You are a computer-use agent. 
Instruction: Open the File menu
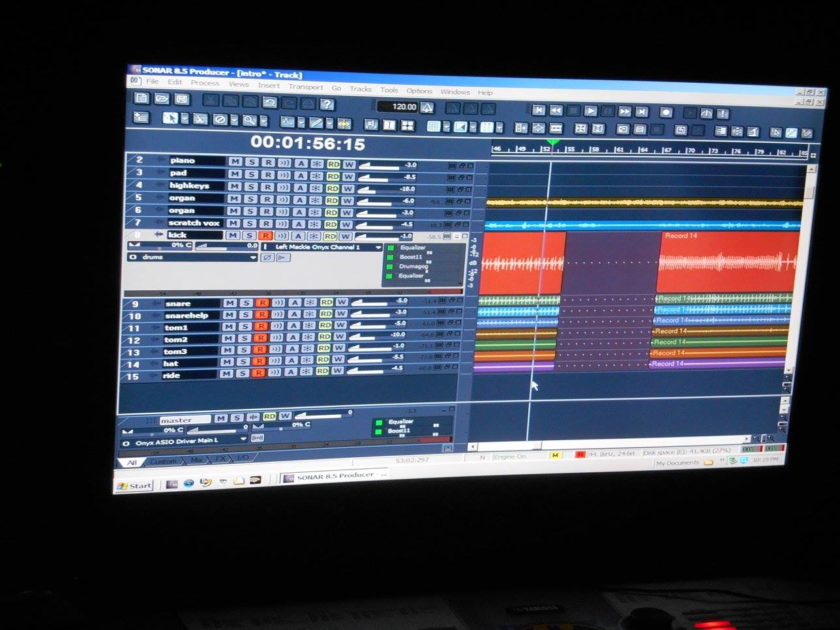coord(152,82)
